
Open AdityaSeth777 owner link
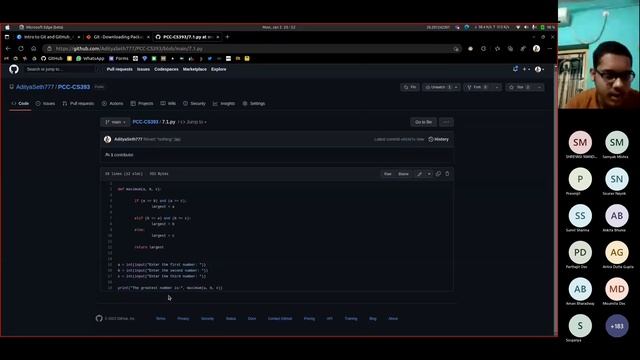tap(35, 87)
